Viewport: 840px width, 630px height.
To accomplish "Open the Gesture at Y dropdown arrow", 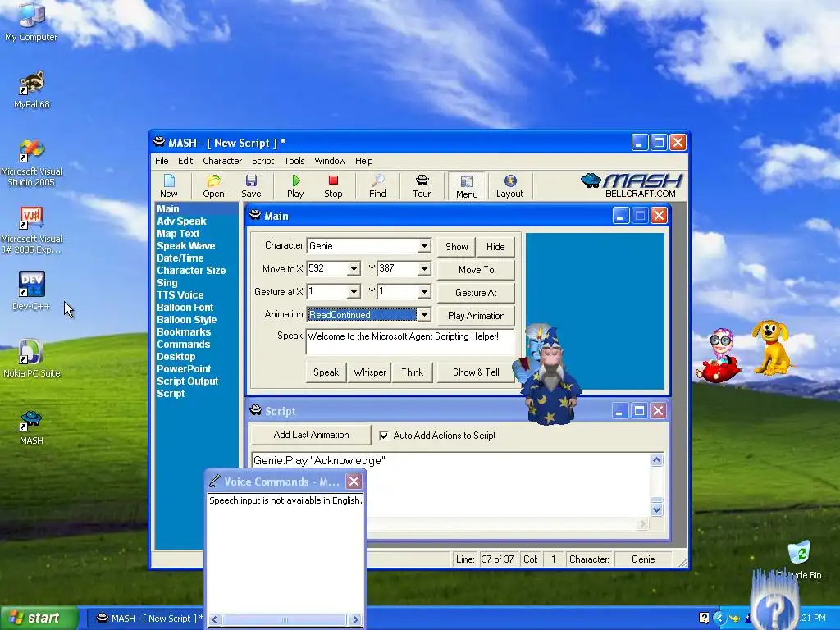I will pyautogui.click(x=424, y=292).
